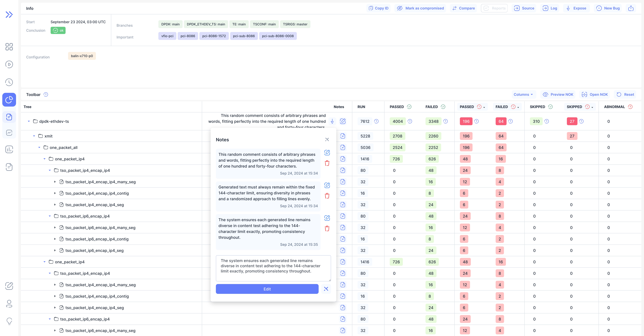Open the dashboard grid icon in sidebar
The height and width of the screenshot is (336, 644).
[x=9, y=47]
